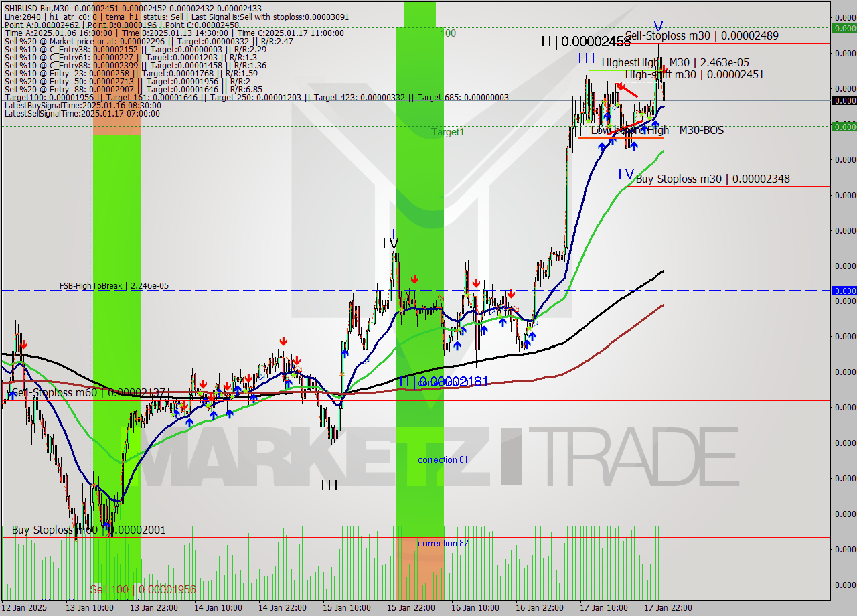Click the blue 'V' wave label at top
The image size is (857, 616).
coord(658,26)
